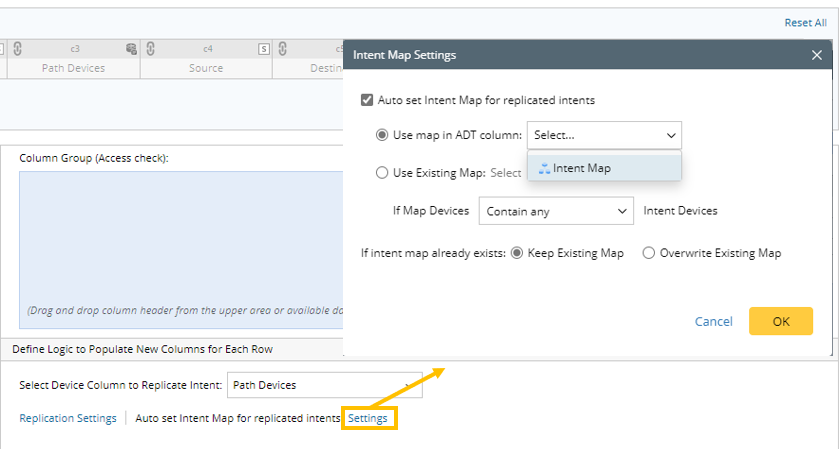Image resolution: width=840 pixels, height=449 pixels.
Task: Select Keep Existing Map radio button
Action: point(517,253)
